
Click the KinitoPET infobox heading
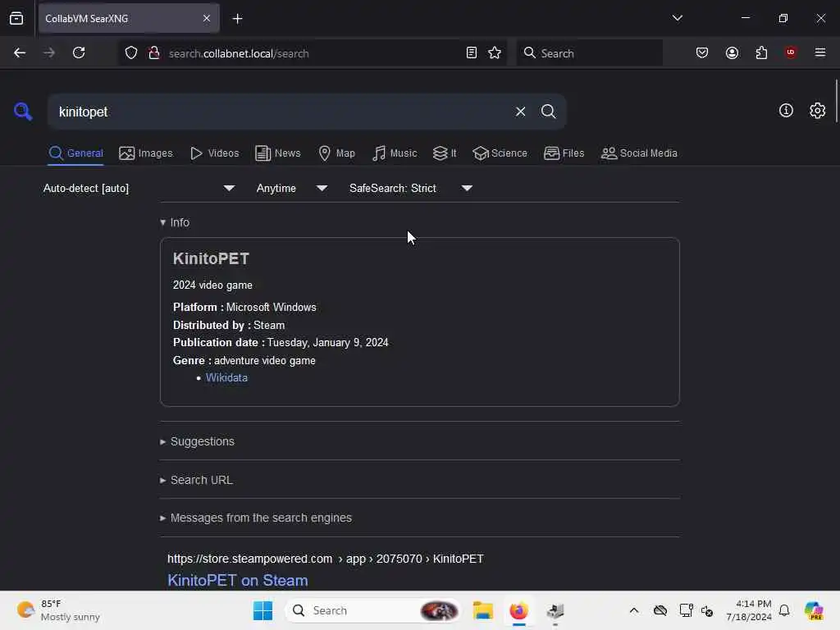[211, 258]
